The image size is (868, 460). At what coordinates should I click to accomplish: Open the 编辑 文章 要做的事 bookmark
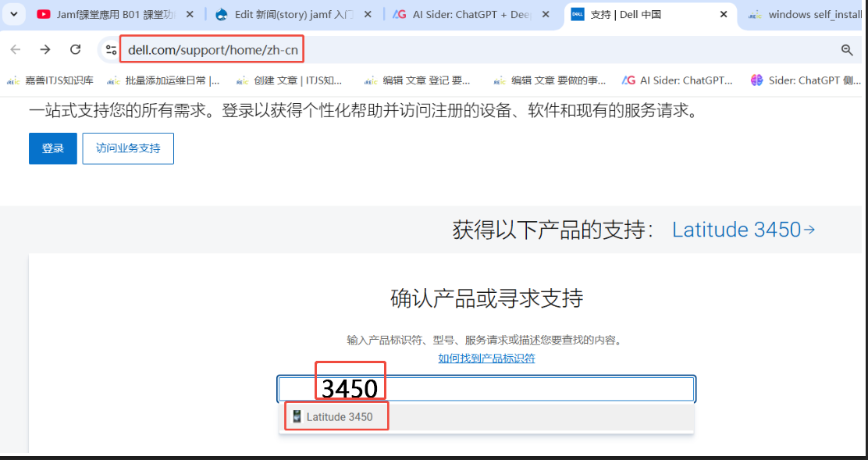(550, 80)
